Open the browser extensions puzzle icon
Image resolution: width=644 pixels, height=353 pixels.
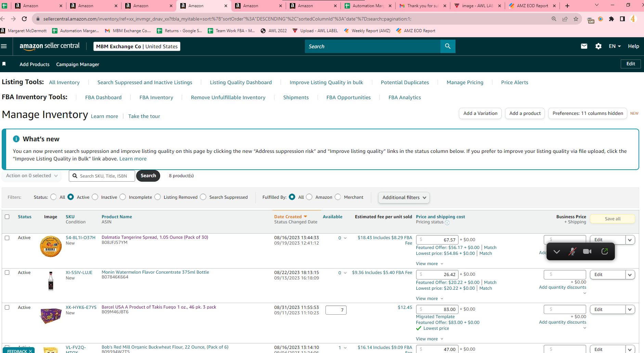(x=611, y=19)
